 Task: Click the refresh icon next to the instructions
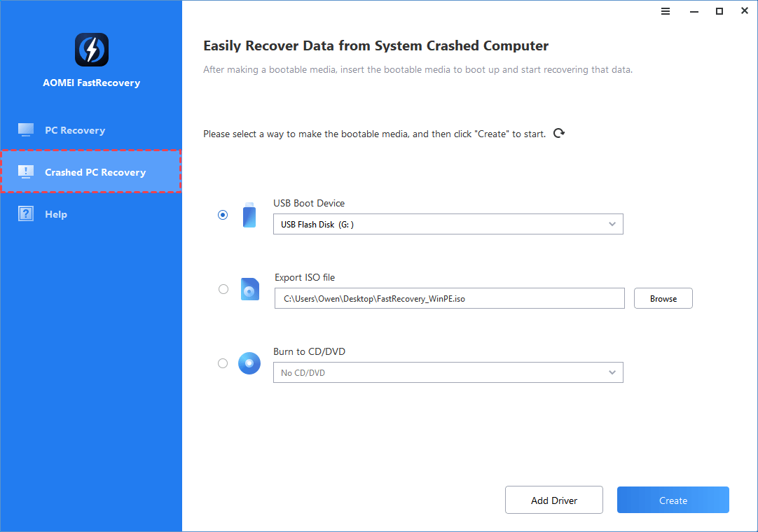(558, 132)
